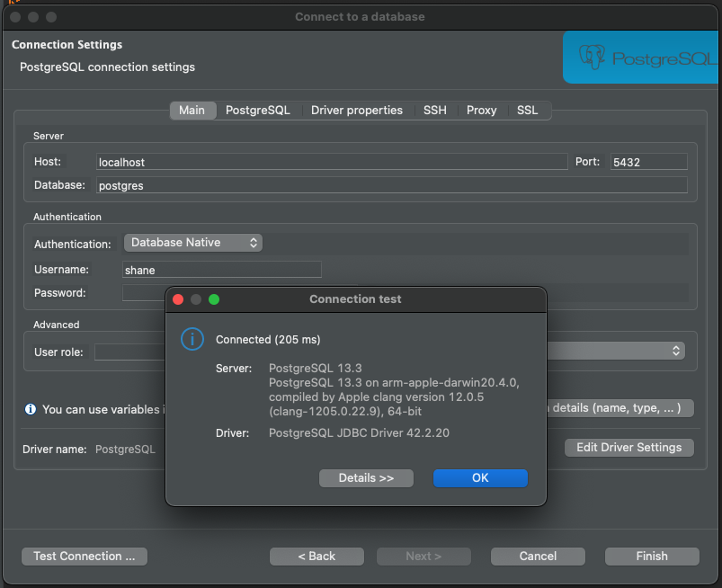Click Finish to save the connection
The height and width of the screenshot is (588, 722).
[652, 557]
